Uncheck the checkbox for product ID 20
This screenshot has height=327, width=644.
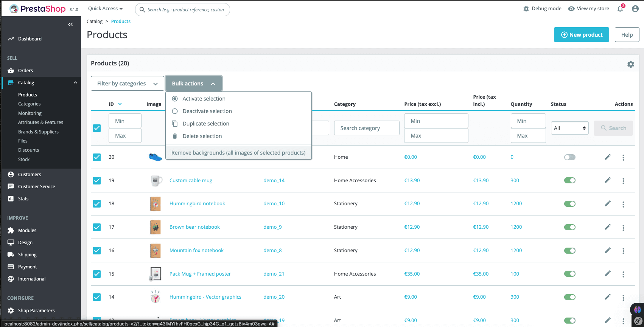(x=97, y=157)
